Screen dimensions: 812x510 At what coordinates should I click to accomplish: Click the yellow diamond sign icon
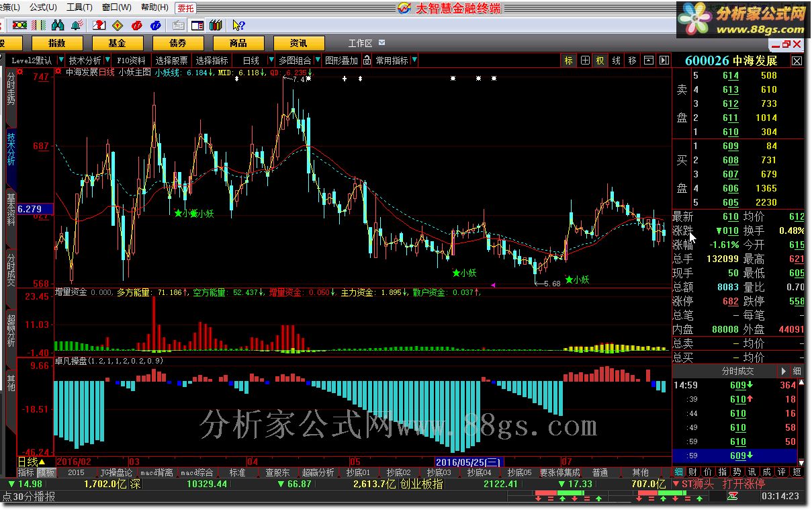118,25
